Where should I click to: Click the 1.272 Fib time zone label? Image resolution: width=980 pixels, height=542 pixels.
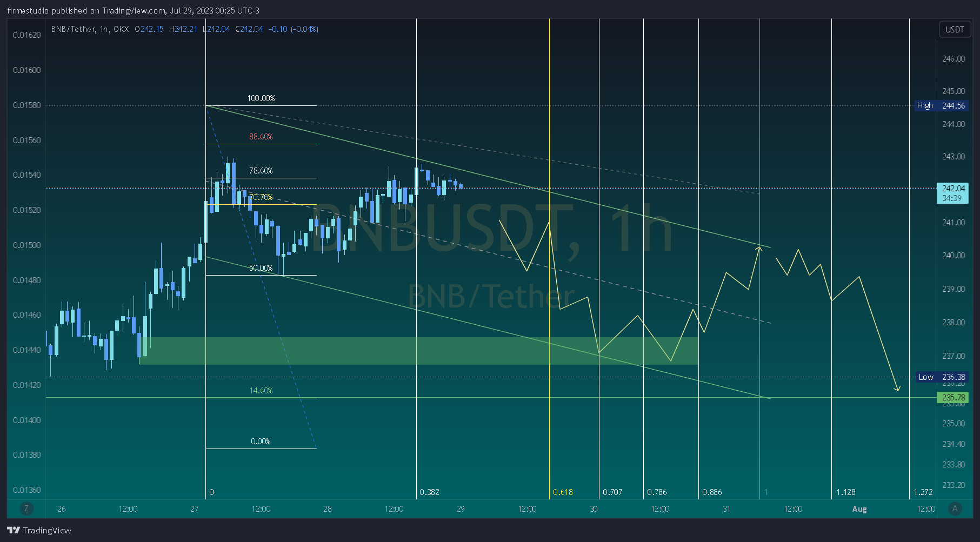(x=923, y=492)
